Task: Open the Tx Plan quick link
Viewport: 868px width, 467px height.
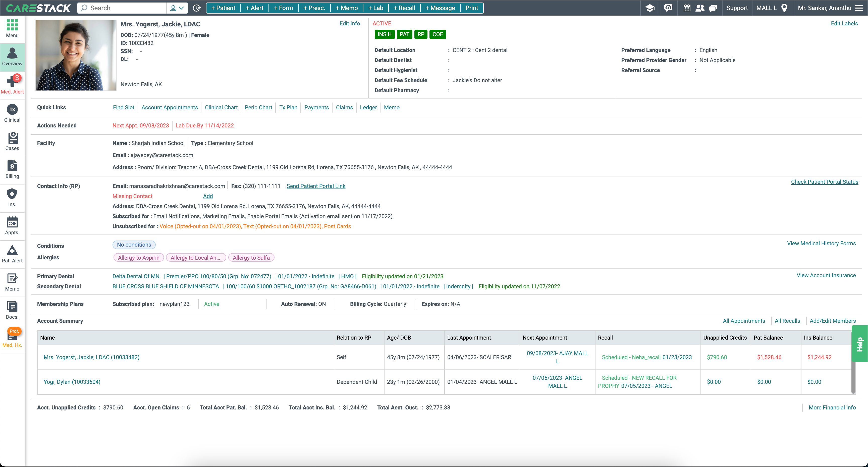Action: [x=288, y=107]
